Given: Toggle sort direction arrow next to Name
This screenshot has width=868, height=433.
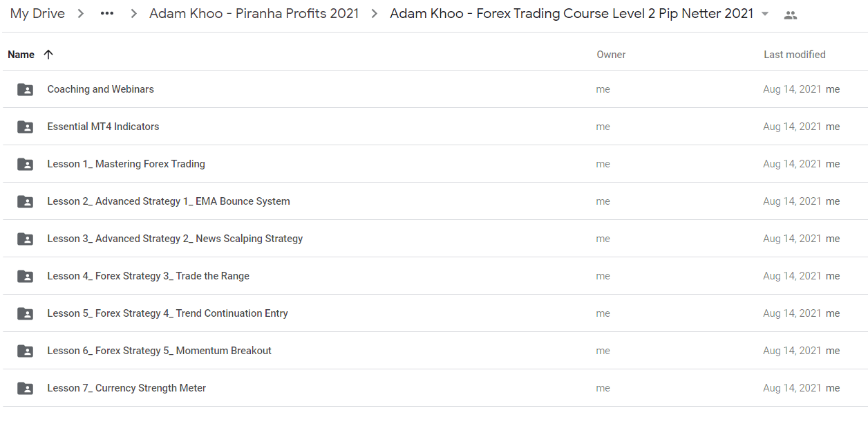Looking at the screenshot, I should [48, 55].
